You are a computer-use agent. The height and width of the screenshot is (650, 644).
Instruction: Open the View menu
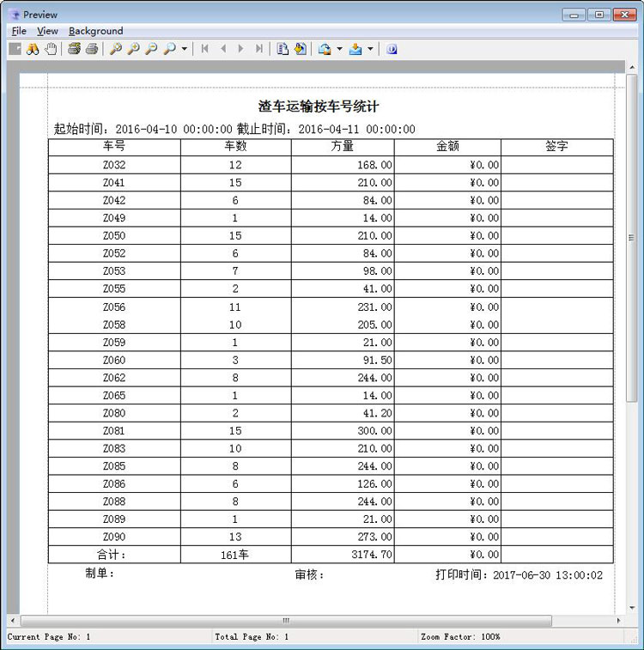[x=47, y=31]
